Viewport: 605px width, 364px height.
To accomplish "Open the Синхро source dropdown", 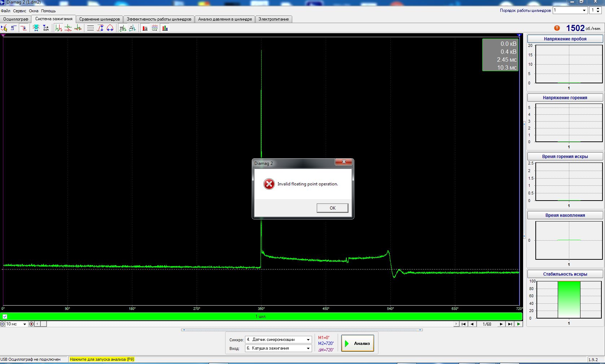I will click(308, 339).
